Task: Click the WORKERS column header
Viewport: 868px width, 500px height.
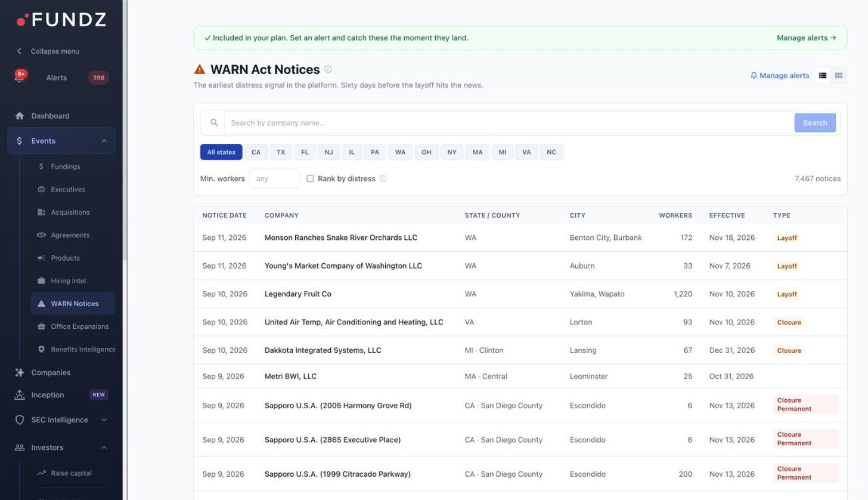Action: [x=675, y=215]
